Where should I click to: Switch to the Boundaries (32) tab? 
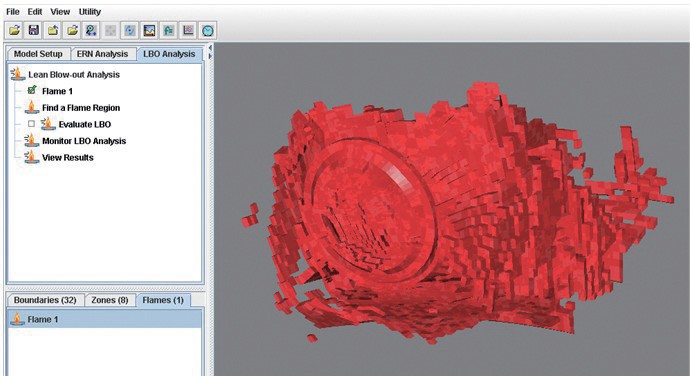45,300
